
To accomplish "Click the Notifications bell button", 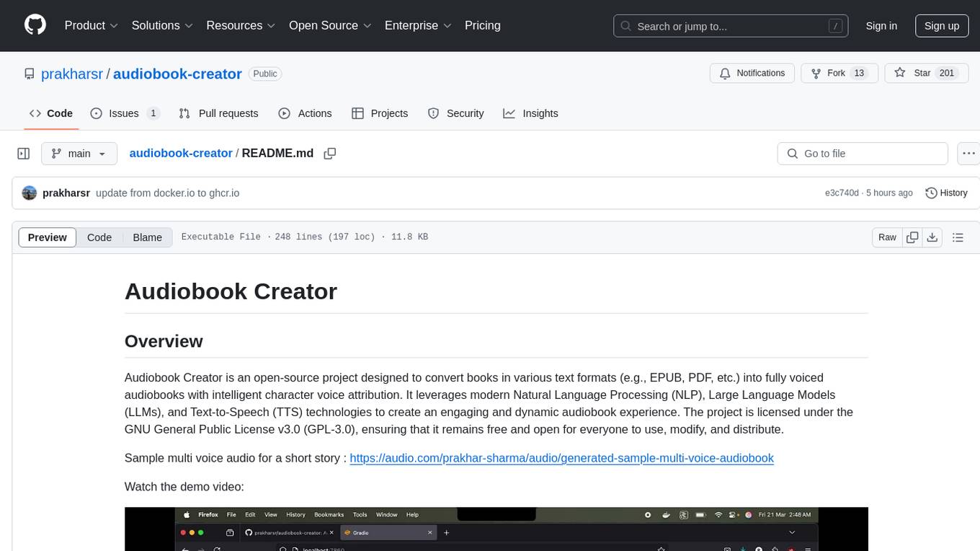I will click(x=752, y=74).
